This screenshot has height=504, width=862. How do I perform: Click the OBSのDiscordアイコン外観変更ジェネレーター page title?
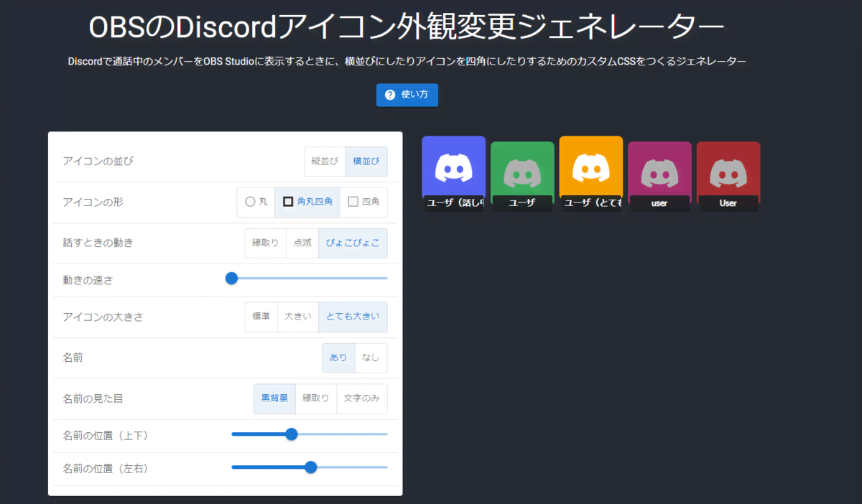pyautogui.click(x=407, y=27)
